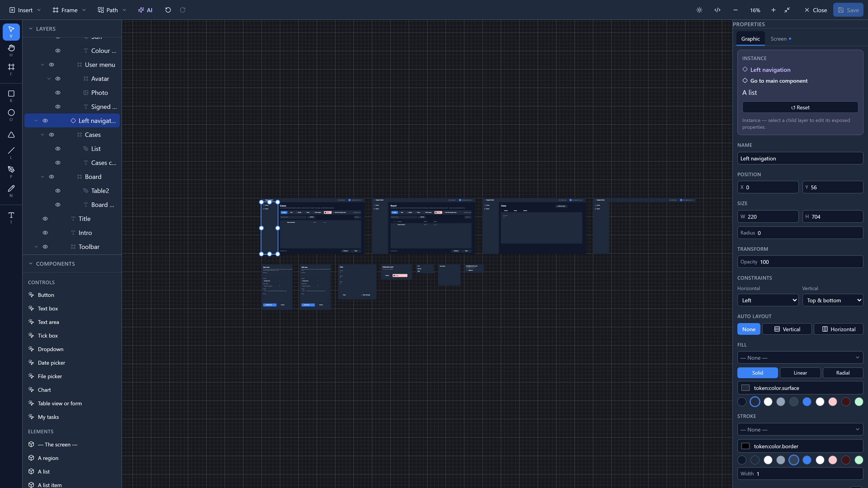The height and width of the screenshot is (488, 868).
Task: Click the Redo icon
Action: pos(183,10)
